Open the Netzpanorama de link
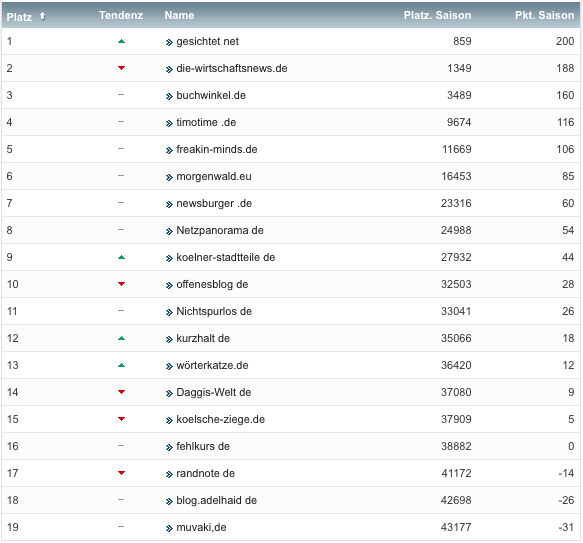This screenshot has height=543, width=583. pyautogui.click(x=220, y=230)
